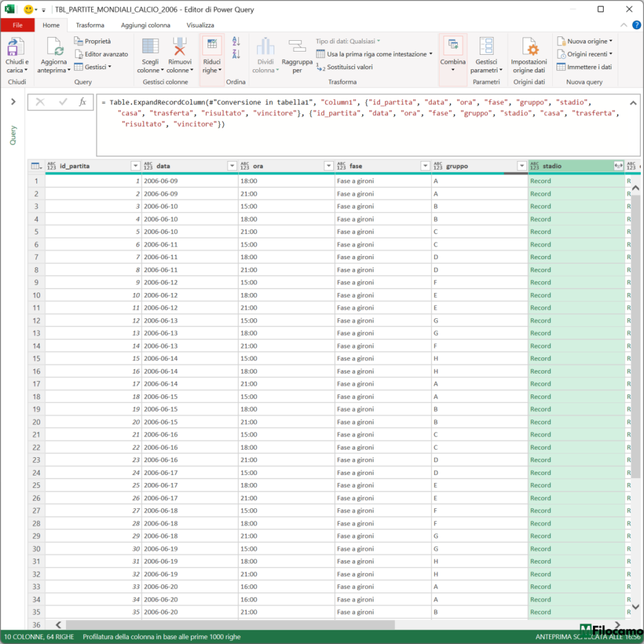
Task: Confirm formula with the checkmark icon
Action: coord(63,102)
